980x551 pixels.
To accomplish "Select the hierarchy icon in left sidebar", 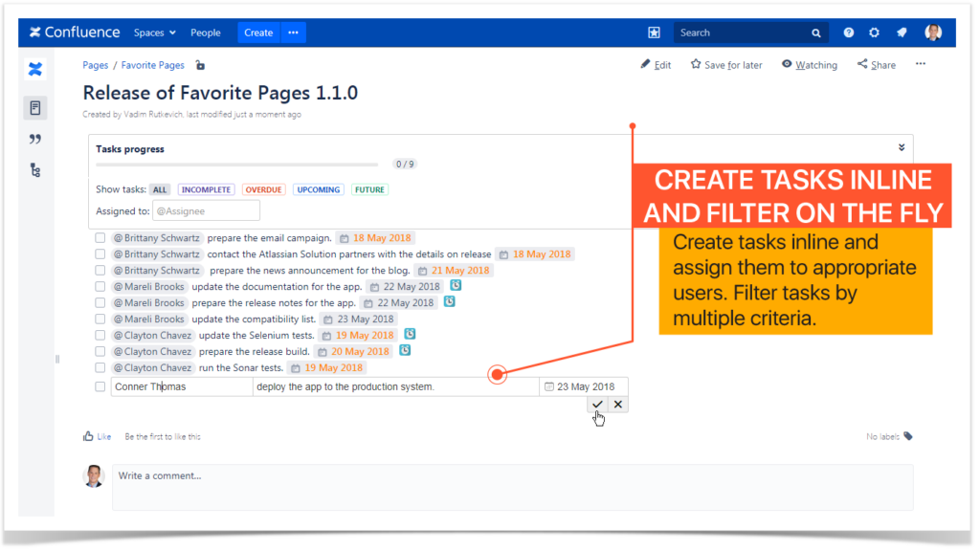I will point(35,169).
